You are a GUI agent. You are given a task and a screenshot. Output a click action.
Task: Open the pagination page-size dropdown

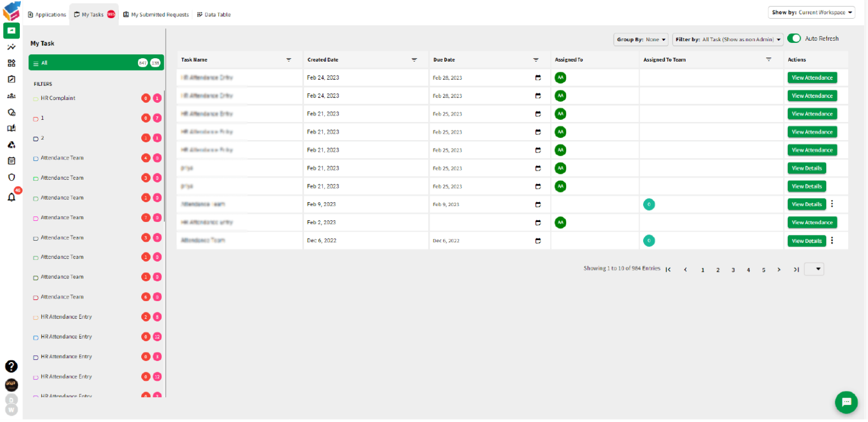[814, 269]
